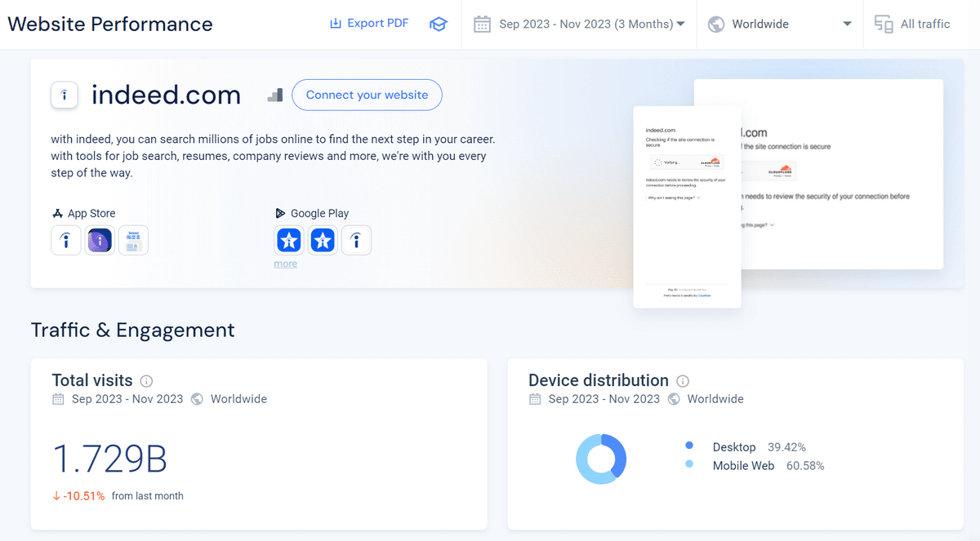Viewport: 980px width, 541px height.
Task: Click the device distribution donut chart
Action: 601,459
